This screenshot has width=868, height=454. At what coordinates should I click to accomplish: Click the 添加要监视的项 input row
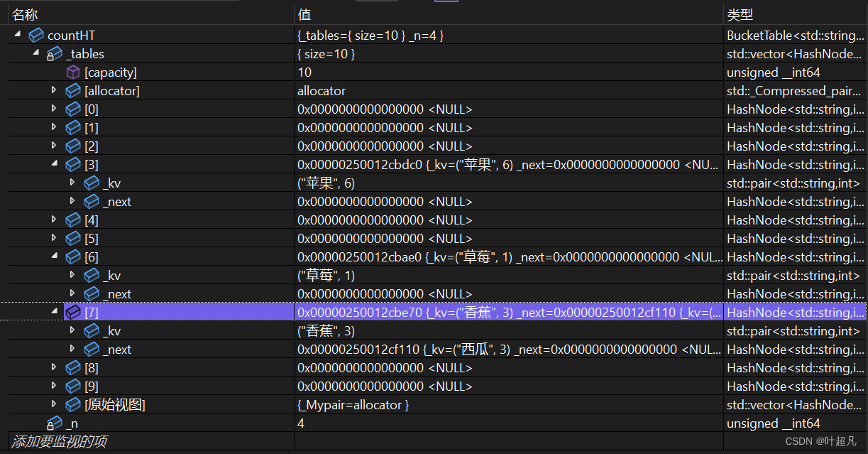[x=60, y=441]
